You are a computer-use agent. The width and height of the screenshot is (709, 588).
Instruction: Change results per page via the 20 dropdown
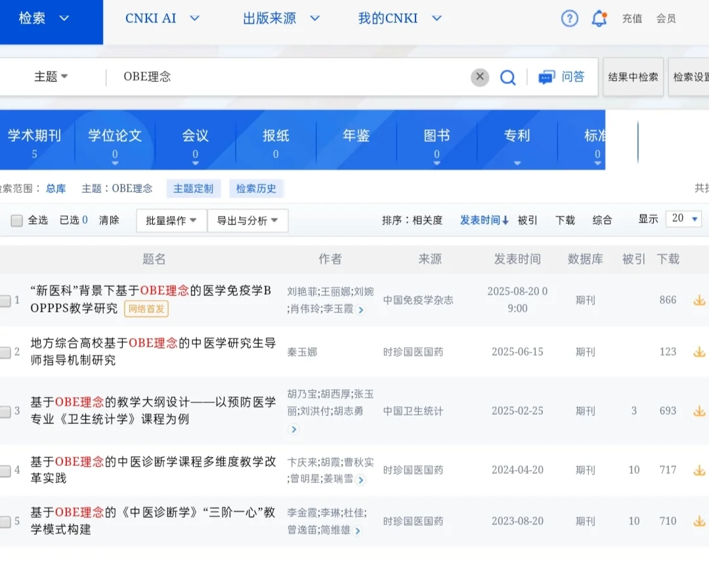pos(683,219)
